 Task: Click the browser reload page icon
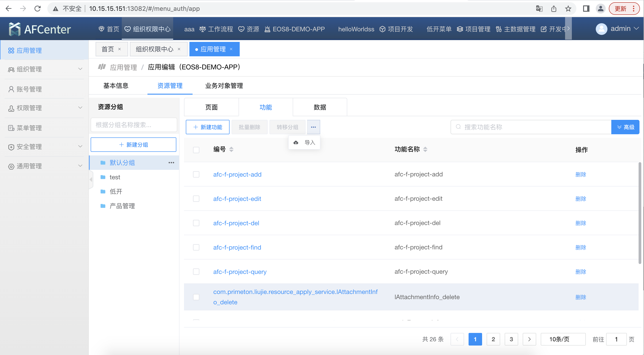click(37, 9)
